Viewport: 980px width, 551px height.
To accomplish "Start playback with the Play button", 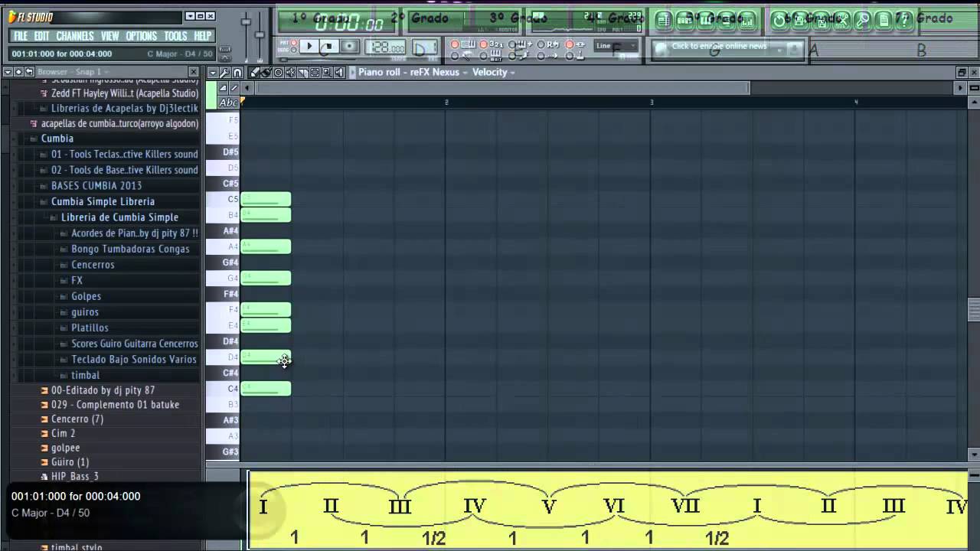I will point(309,47).
